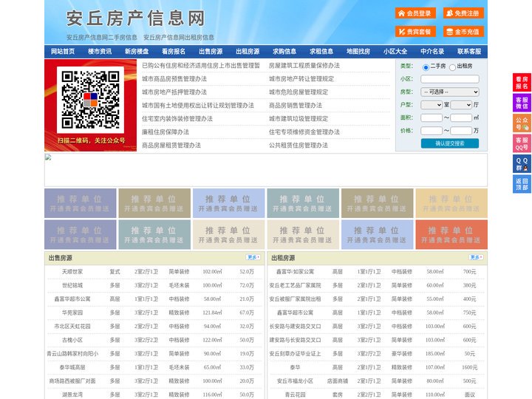Click the 免费注册 register button
The height and width of the screenshot is (399, 532).
coord(463,13)
